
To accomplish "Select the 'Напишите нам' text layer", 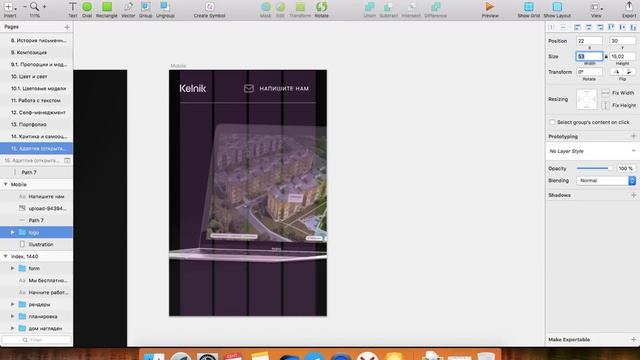I will tap(36, 196).
